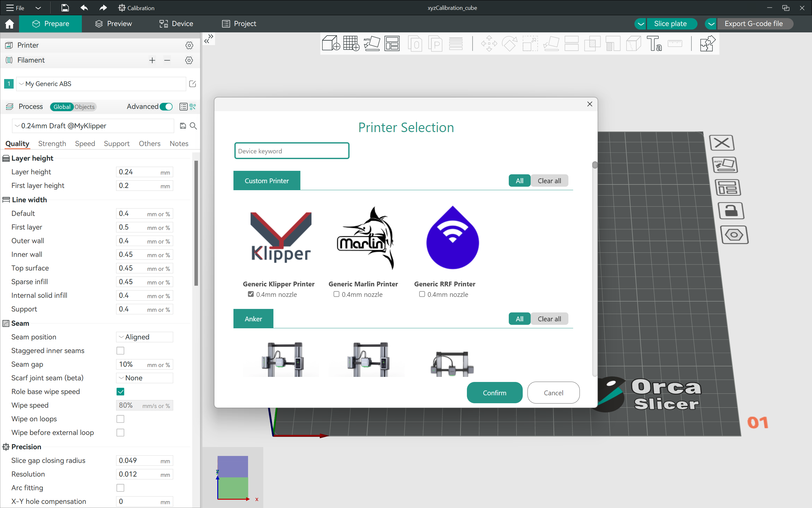Screen dimensions: 812x508
Task: Open the Seam position dropdown
Action: point(144,337)
